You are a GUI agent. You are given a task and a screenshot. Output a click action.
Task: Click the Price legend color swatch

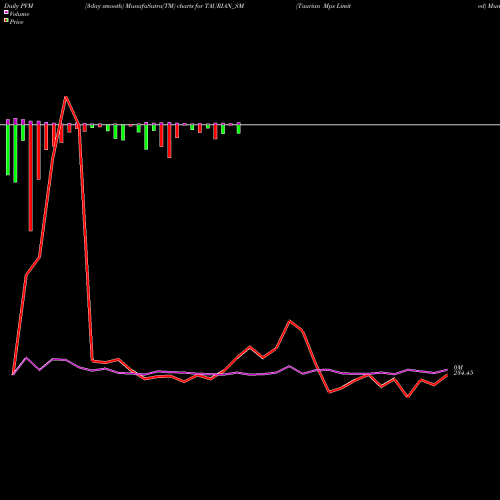click(6, 20)
